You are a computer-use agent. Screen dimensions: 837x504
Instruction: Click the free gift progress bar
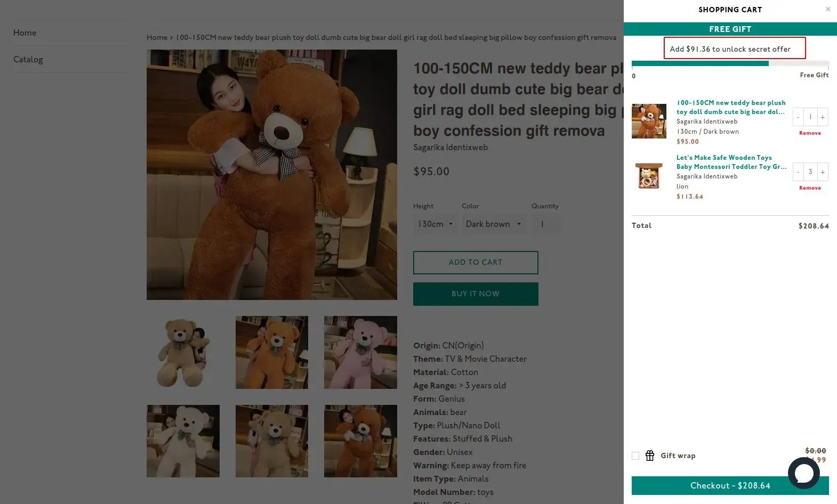click(x=730, y=63)
